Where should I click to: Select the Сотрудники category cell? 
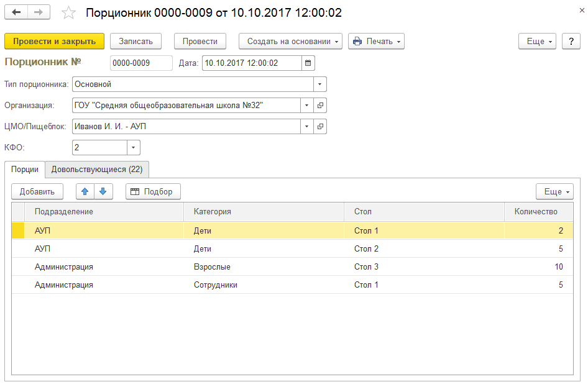[x=264, y=285]
